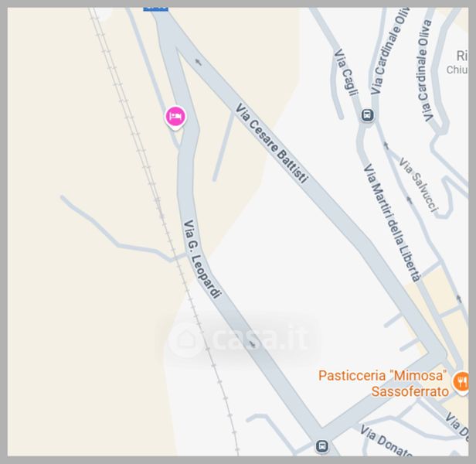This screenshot has height=464, width=476.
Task: Click the Via Donatori street label
Action: pos(386,441)
